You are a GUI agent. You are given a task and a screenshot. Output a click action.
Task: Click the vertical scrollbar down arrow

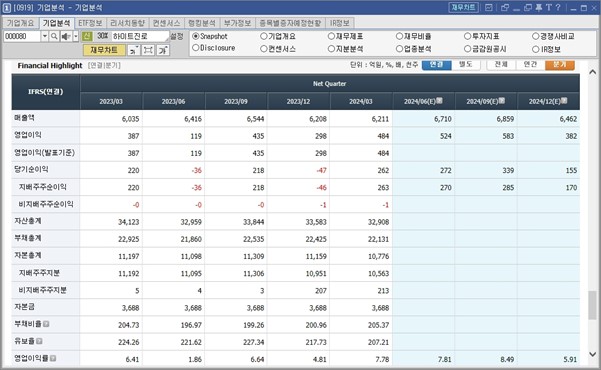point(592,354)
